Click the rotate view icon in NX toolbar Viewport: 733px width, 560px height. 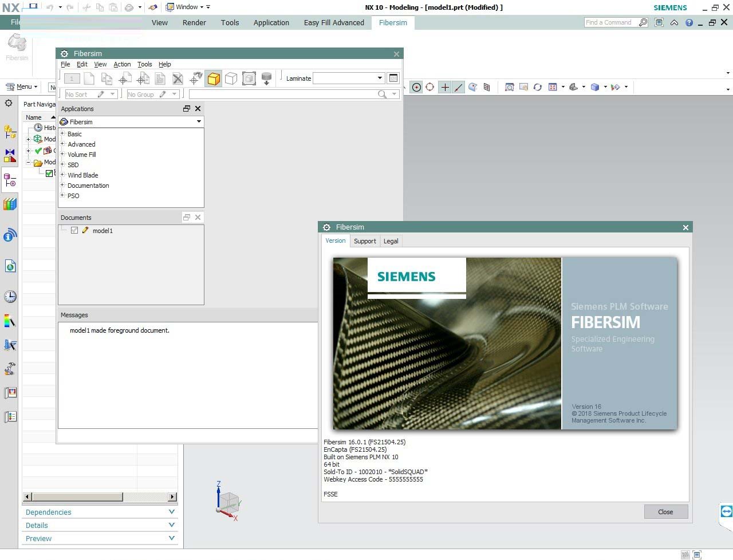[x=537, y=87]
